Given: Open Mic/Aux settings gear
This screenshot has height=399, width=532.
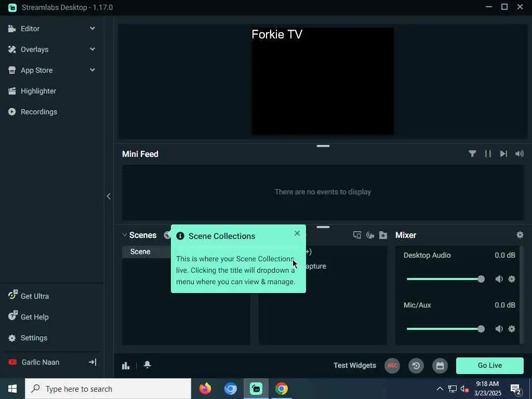Looking at the screenshot, I should [x=512, y=329].
